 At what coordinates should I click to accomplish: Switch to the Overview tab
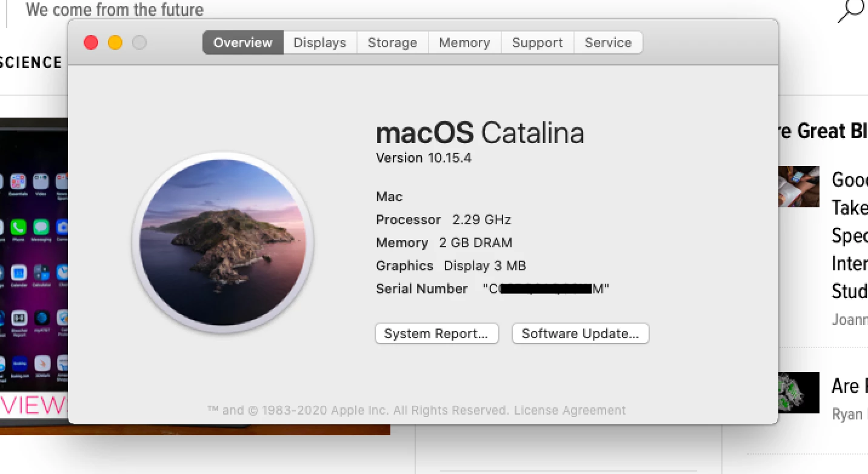coord(243,42)
